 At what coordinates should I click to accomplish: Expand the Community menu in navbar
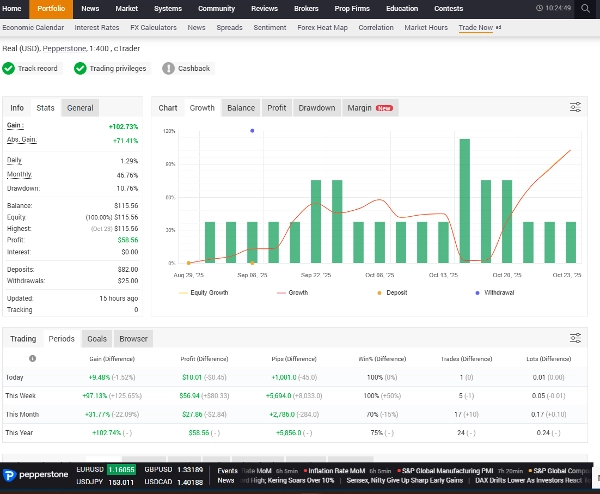point(216,8)
